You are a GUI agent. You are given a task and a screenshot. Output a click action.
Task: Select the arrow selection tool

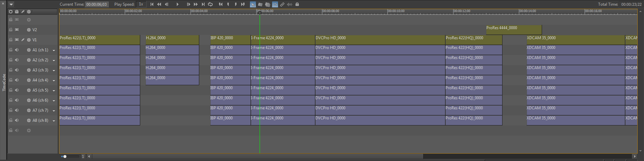coord(253,4)
